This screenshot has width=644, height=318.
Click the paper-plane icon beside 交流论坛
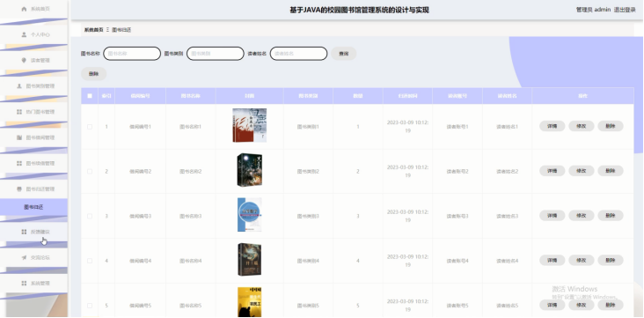click(x=24, y=257)
